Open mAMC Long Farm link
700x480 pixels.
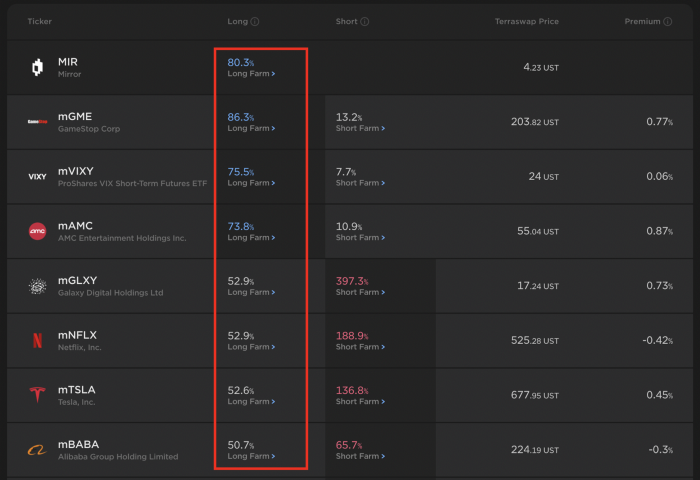pyautogui.click(x=251, y=238)
